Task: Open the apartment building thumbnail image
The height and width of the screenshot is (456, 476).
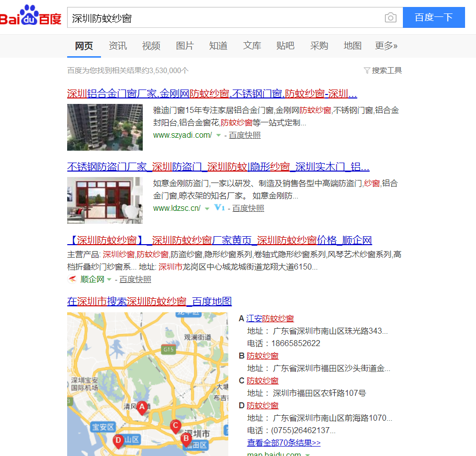Action: pyautogui.click(x=105, y=127)
